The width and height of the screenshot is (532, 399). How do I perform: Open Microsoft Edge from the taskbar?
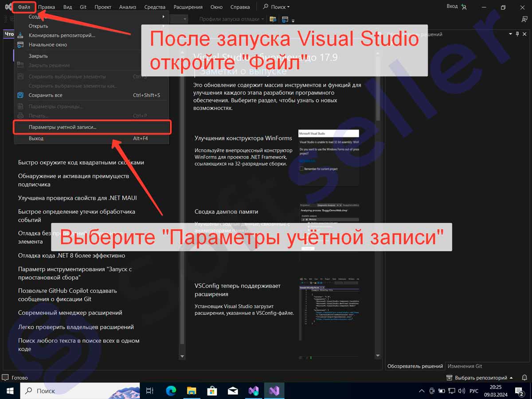point(171,391)
